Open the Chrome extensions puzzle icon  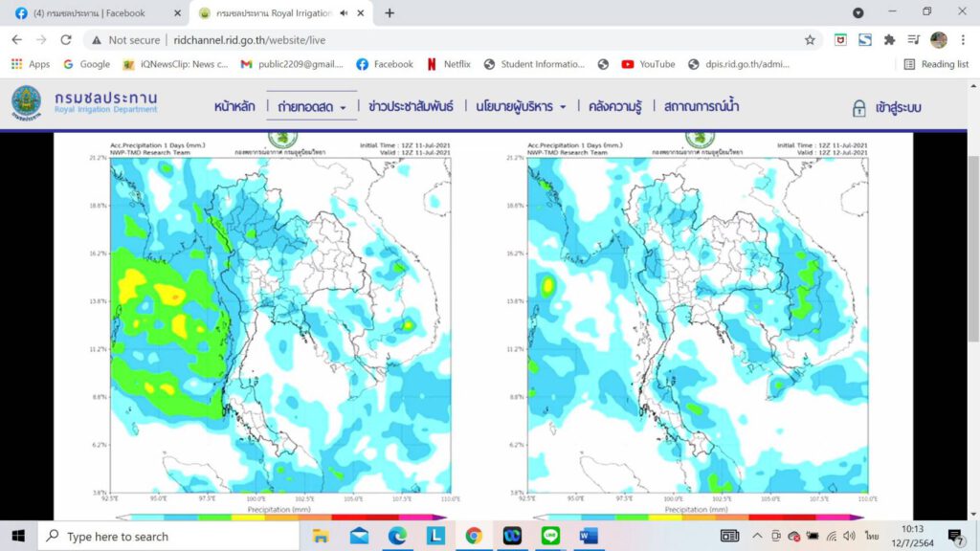point(889,40)
